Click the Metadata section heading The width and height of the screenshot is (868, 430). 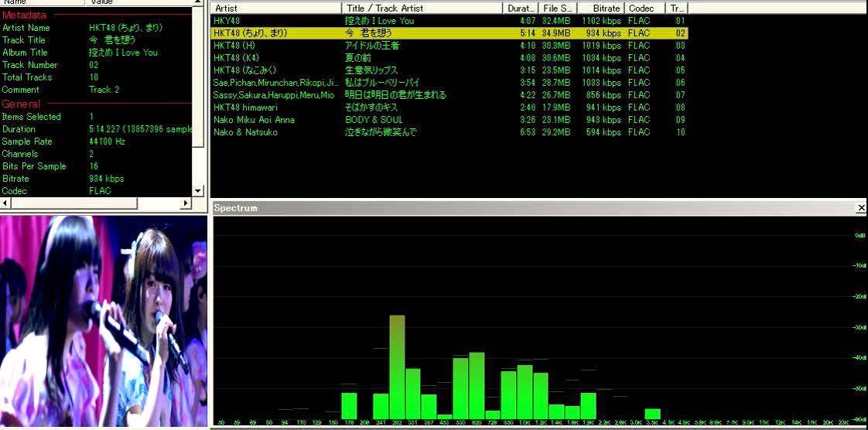click(x=24, y=15)
